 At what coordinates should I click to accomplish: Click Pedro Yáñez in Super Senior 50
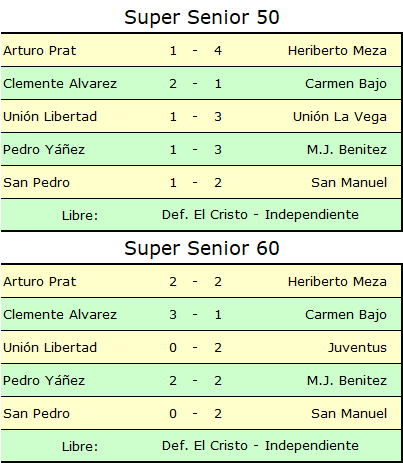tap(44, 149)
